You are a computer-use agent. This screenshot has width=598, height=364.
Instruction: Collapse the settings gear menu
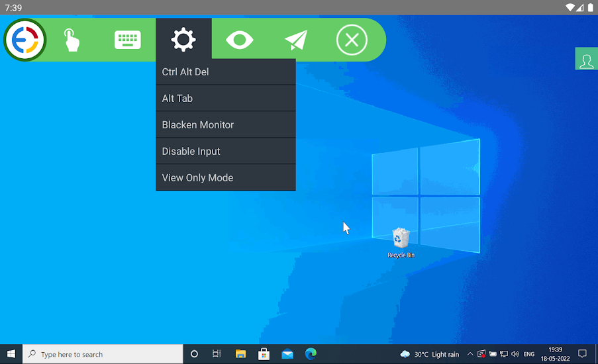[183, 39]
